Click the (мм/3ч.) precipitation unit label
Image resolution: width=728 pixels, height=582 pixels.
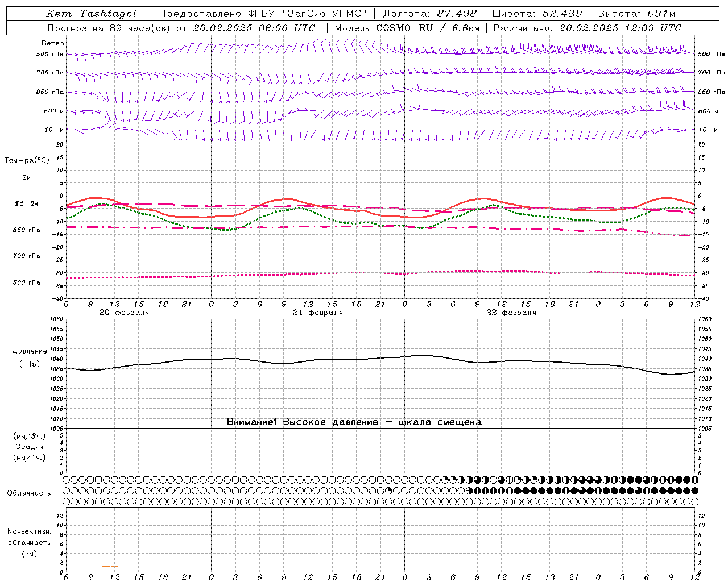tap(30, 436)
